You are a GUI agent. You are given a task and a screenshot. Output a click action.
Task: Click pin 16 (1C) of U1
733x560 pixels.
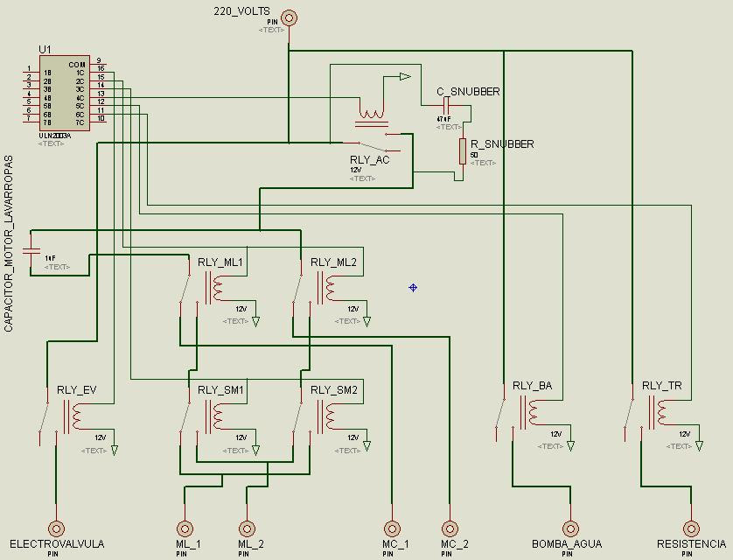[x=98, y=70]
